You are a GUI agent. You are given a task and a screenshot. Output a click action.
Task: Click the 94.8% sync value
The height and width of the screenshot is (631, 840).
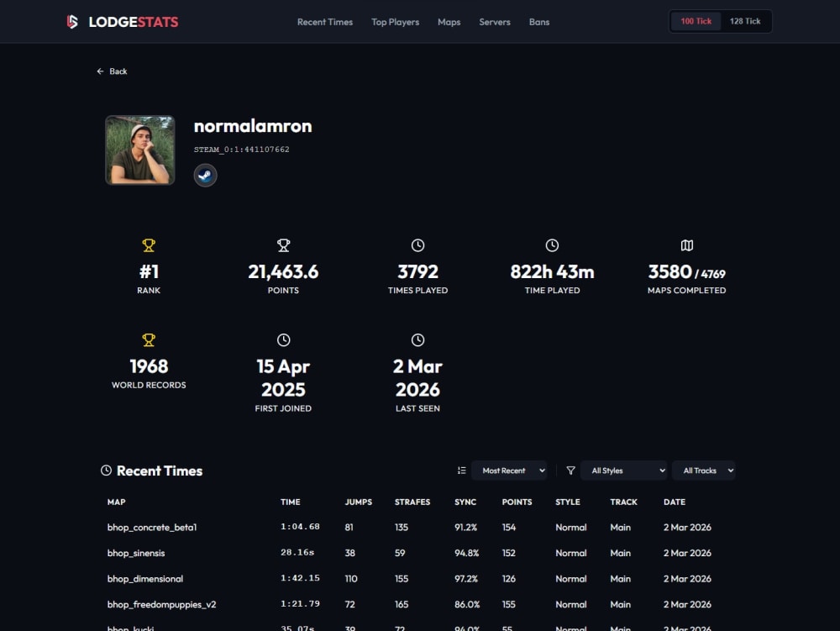(466, 553)
